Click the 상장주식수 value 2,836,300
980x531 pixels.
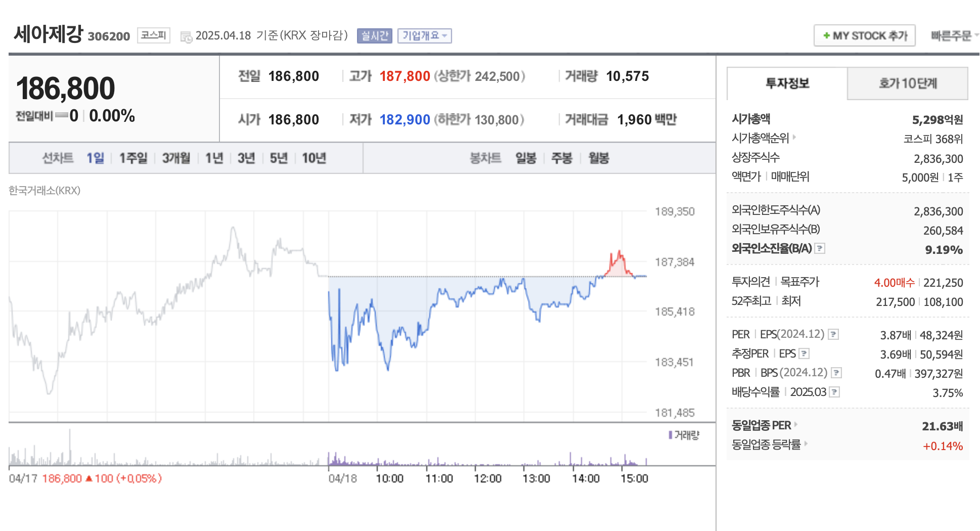[938, 159]
